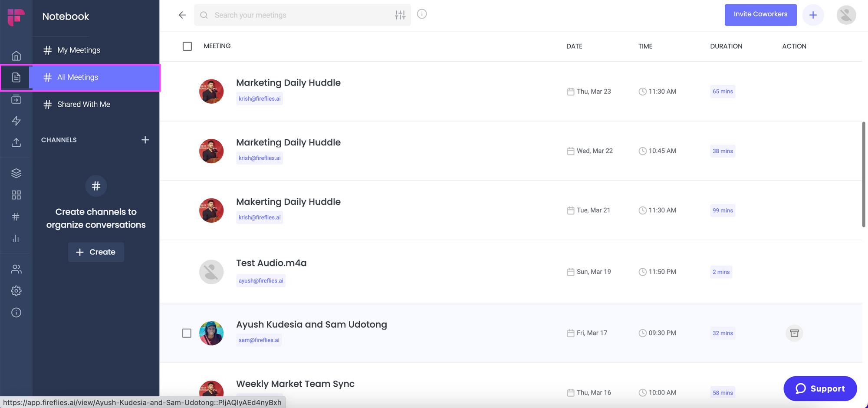Switch to Shared With Me
Image resolution: width=868 pixels, height=408 pixels.
click(83, 104)
